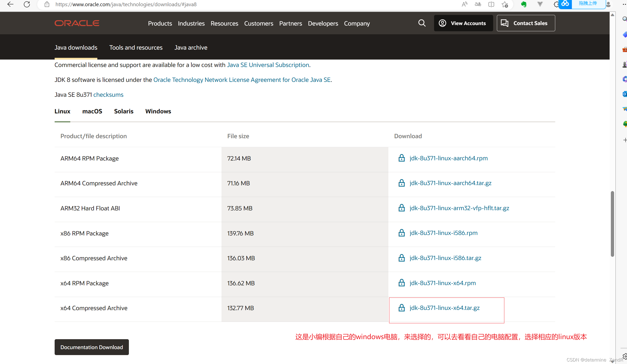Click the page vertical scrollbar thumb
Viewport: 627px width, 364px height.
612,224
